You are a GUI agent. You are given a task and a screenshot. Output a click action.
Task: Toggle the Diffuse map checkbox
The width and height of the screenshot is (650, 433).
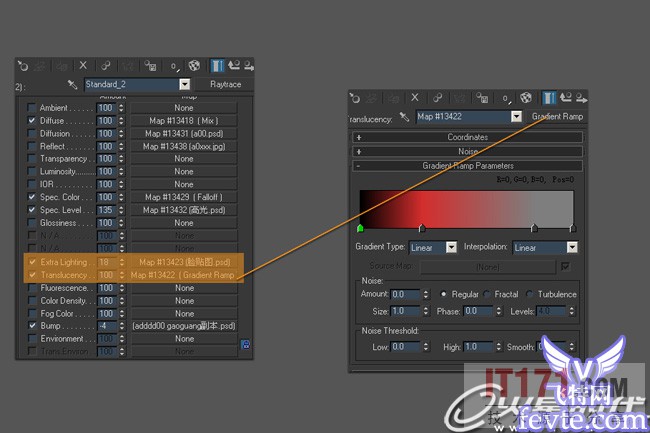[33, 120]
